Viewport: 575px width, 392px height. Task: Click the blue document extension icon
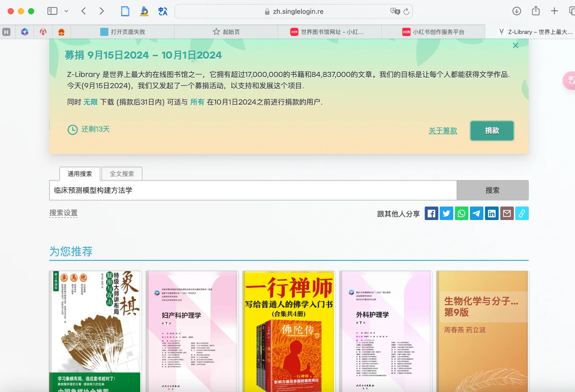125,11
